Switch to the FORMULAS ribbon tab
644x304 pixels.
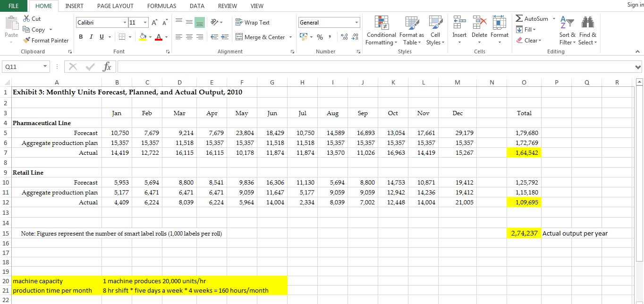[x=161, y=6]
